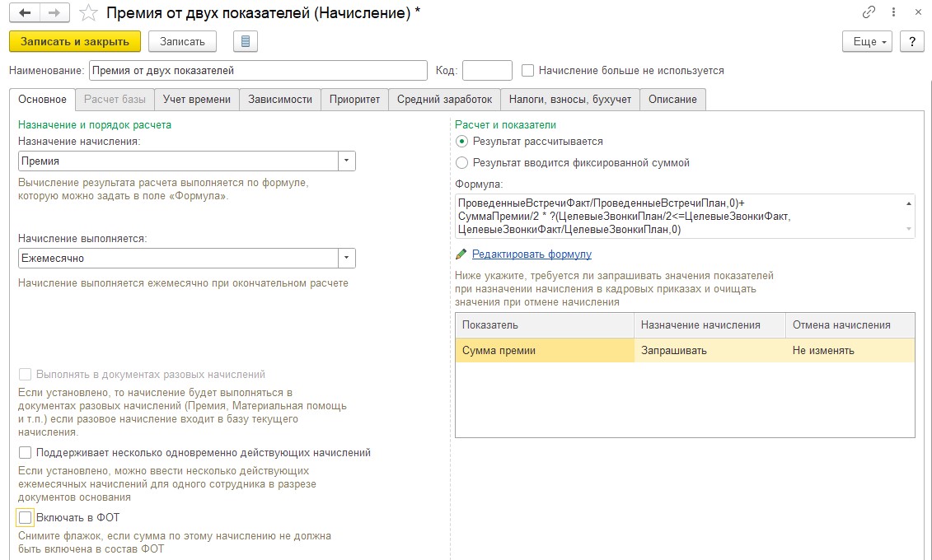Switch to the "Учет времени" tab
Viewport: 932px width, 560px height.
tap(197, 100)
